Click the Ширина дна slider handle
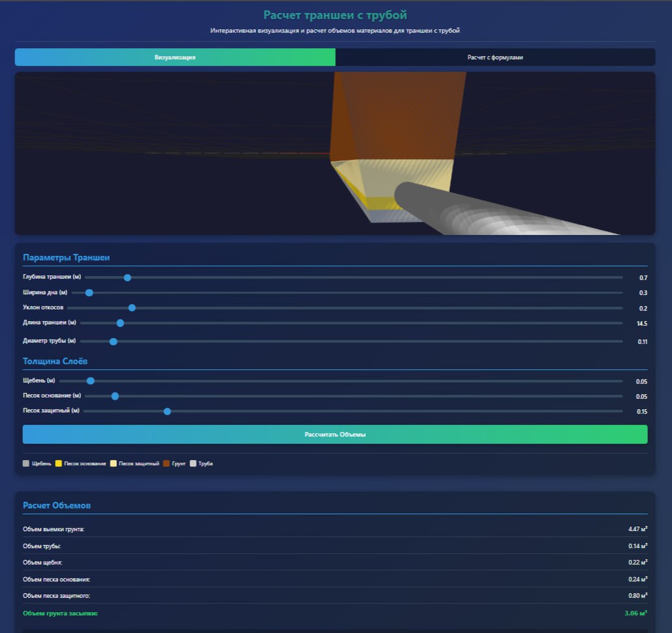 point(89,292)
